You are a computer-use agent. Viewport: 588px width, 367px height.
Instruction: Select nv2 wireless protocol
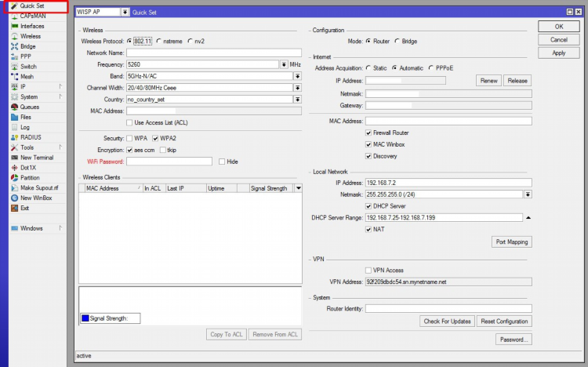coord(191,42)
